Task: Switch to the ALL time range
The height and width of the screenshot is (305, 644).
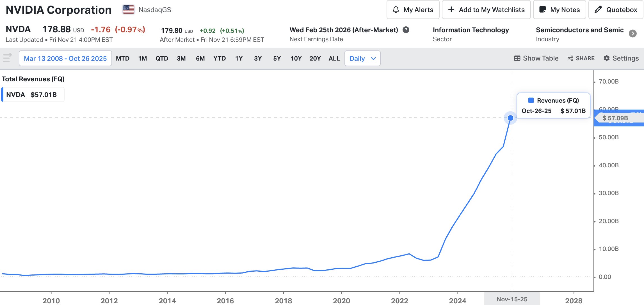Action: [334, 58]
